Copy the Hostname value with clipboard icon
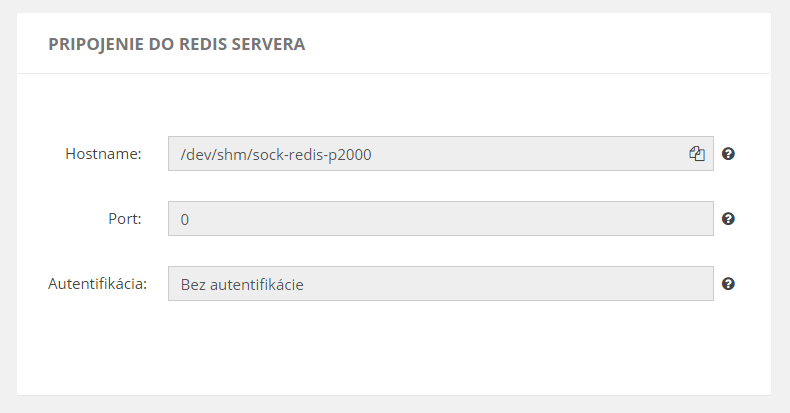 click(x=697, y=154)
